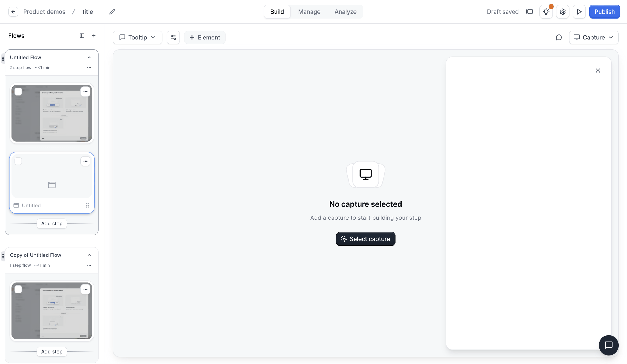Image resolution: width=627 pixels, height=364 pixels.
Task: Click the pencil icon to edit title
Action: pyautogui.click(x=112, y=12)
